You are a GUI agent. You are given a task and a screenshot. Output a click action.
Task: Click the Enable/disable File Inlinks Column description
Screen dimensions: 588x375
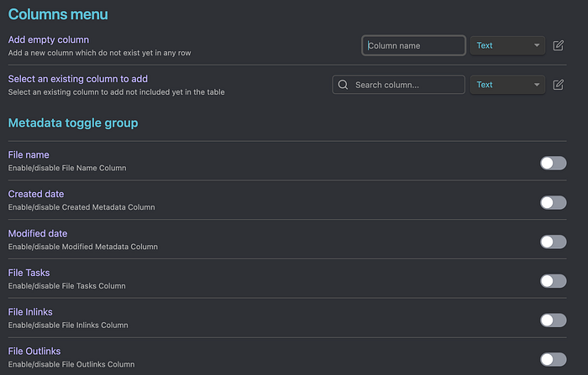(x=68, y=325)
